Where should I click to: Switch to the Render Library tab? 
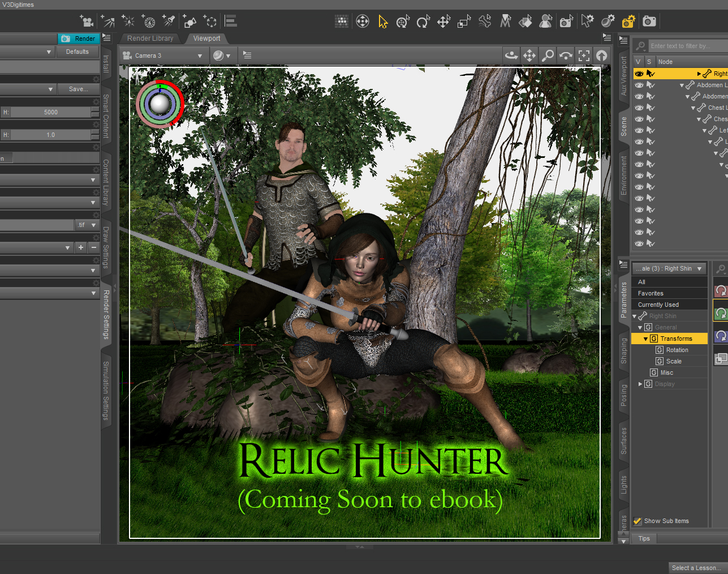[150, 38]
